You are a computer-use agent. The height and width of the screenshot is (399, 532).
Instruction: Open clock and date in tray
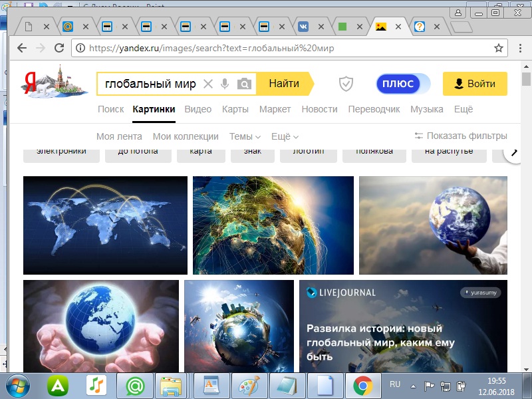(x=496, y=386)
